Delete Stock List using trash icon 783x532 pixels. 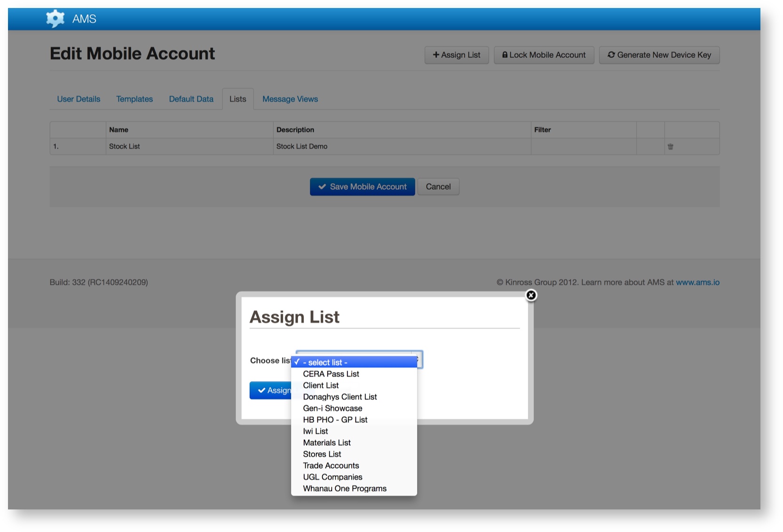[670, 147]
